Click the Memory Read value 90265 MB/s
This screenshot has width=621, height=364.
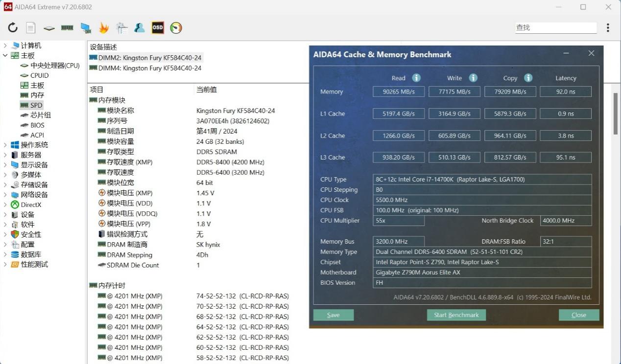pos(399,91)
